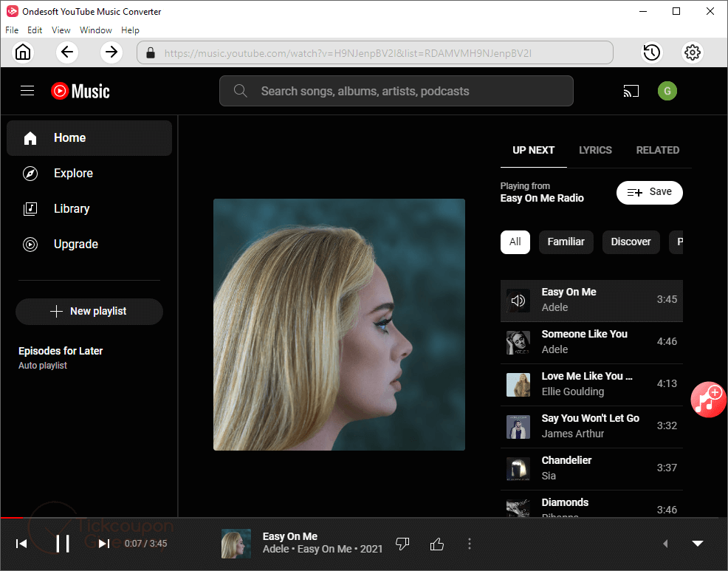
Task: Select Home in the sidebar
Action: tap(89, 138)
